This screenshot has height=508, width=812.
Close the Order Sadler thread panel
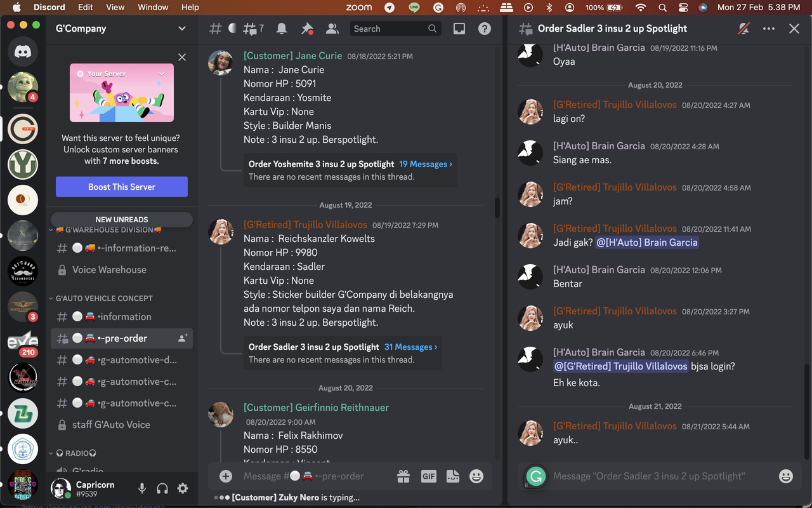tap(794, 29)
